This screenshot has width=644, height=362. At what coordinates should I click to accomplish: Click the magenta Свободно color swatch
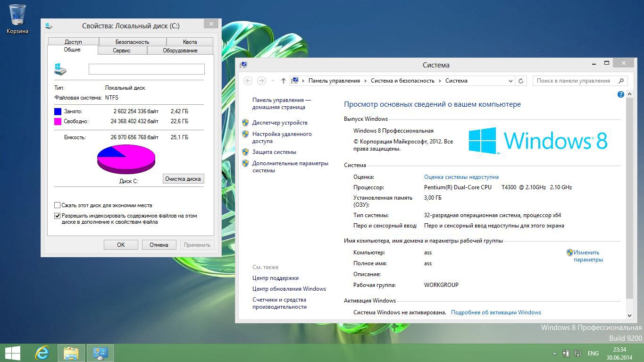coord(58,121)
